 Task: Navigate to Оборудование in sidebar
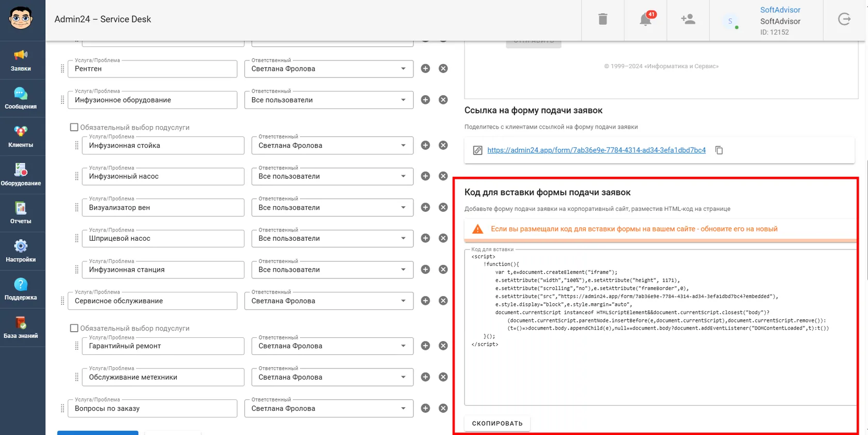(21, 175)
